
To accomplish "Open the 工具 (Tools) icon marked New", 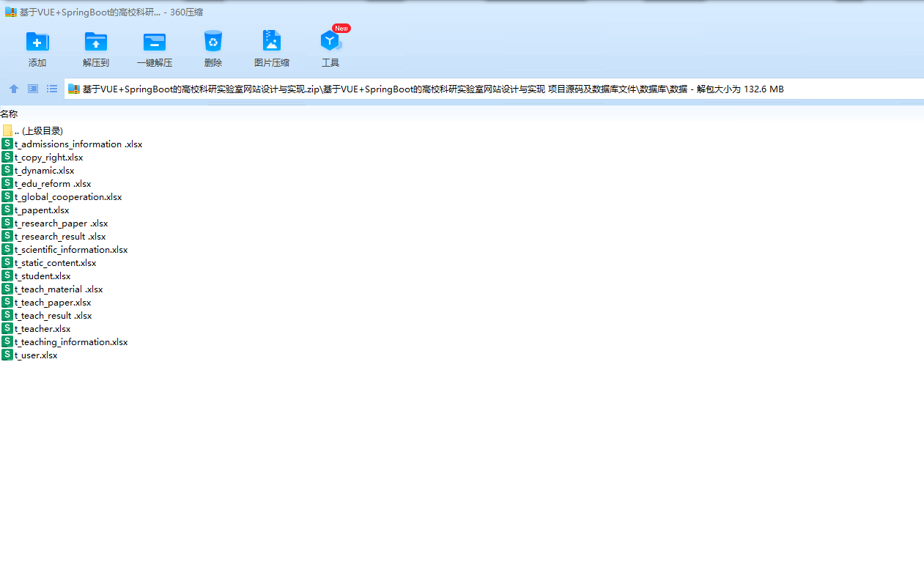I will (x=330, y=42).
